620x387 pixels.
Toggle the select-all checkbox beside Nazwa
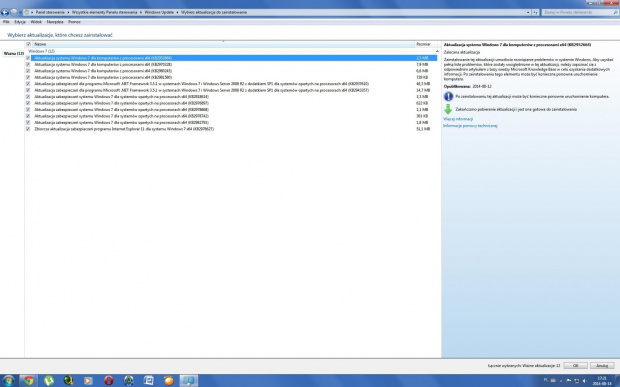pyautogui.click(x=28, y=44)
